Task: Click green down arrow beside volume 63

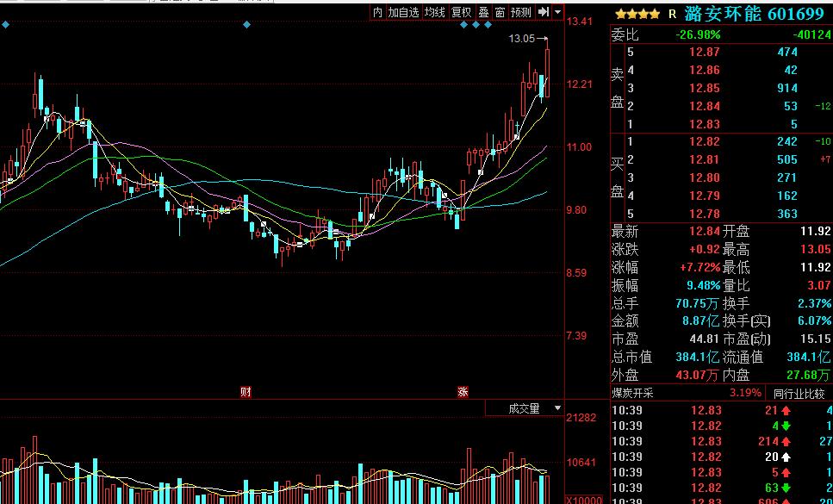Action: 786,488
